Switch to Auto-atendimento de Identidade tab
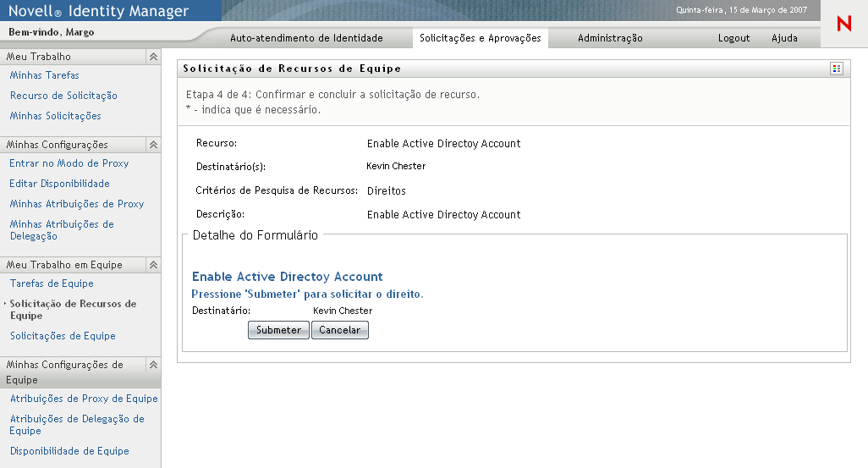The image size is (868, 468). pos(306,38)
